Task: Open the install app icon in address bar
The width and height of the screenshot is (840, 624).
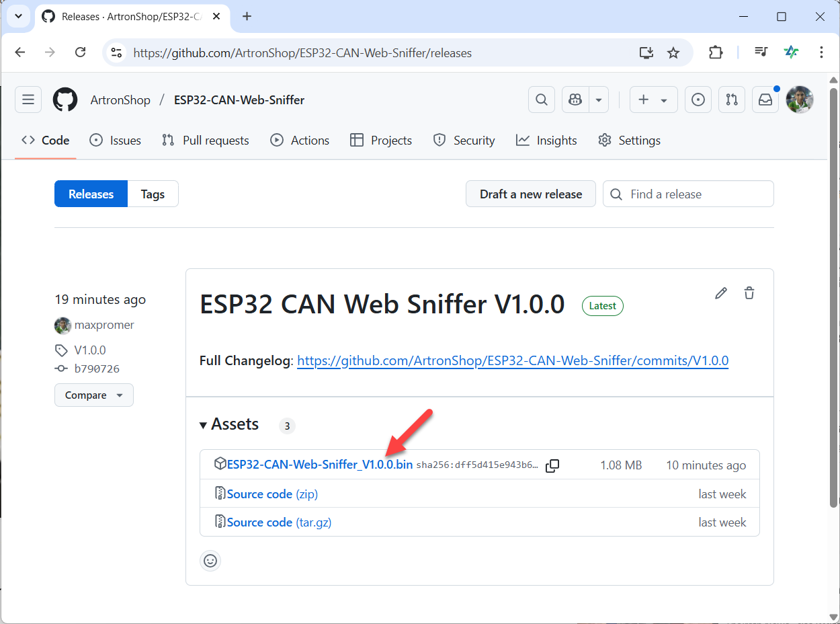Action: 646,52
